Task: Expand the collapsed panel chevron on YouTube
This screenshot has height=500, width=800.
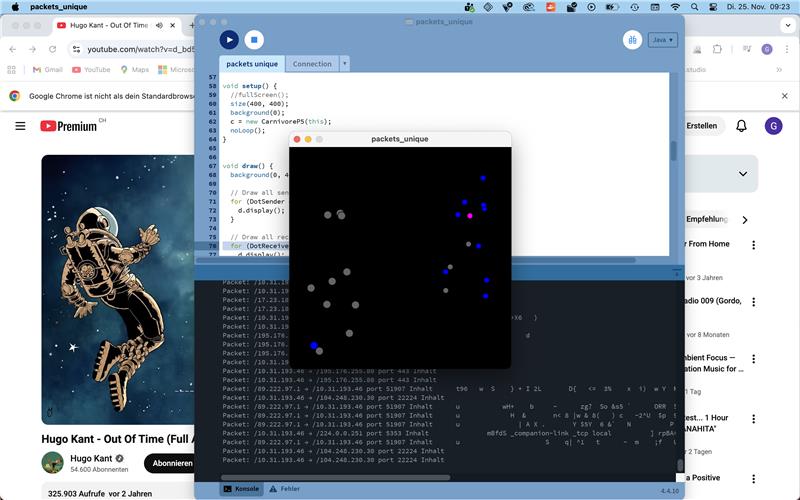Action: 742,174
